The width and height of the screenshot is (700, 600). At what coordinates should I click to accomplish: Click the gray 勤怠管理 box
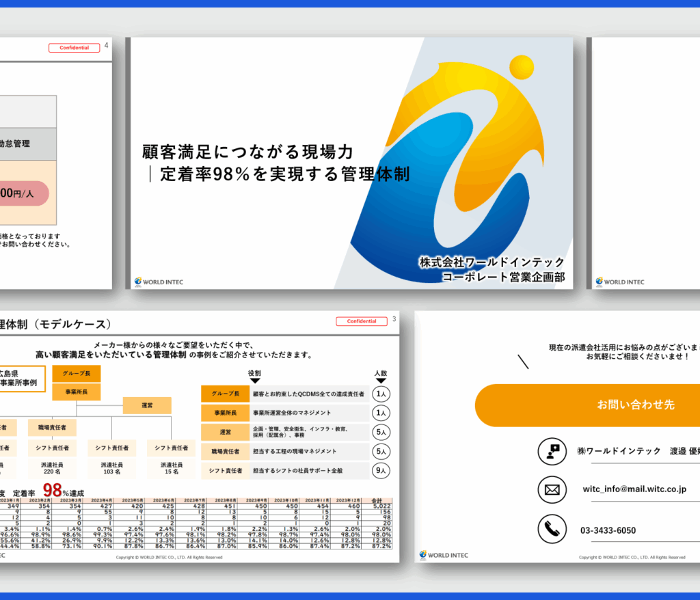tap(28, 144)
